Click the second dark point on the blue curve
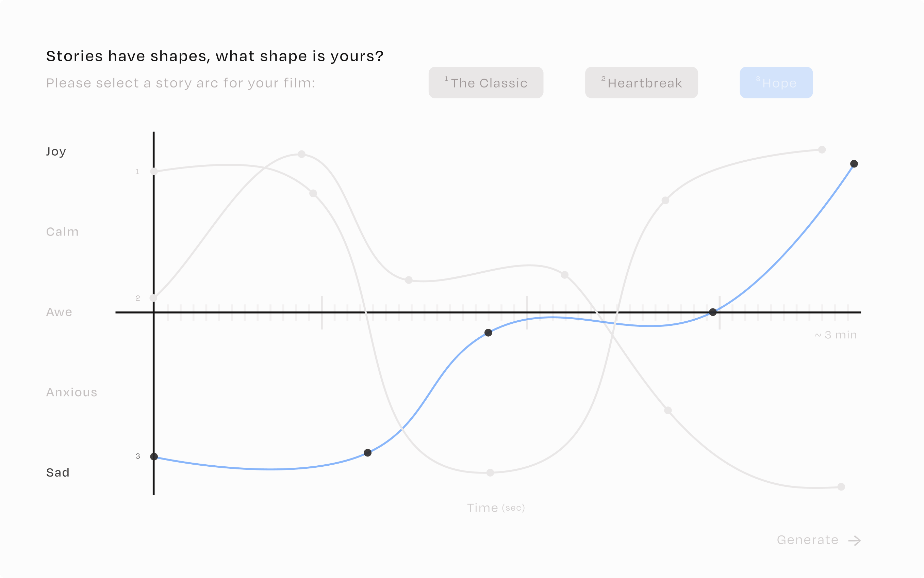The image size is (924, 578). (x=367, y=453)
